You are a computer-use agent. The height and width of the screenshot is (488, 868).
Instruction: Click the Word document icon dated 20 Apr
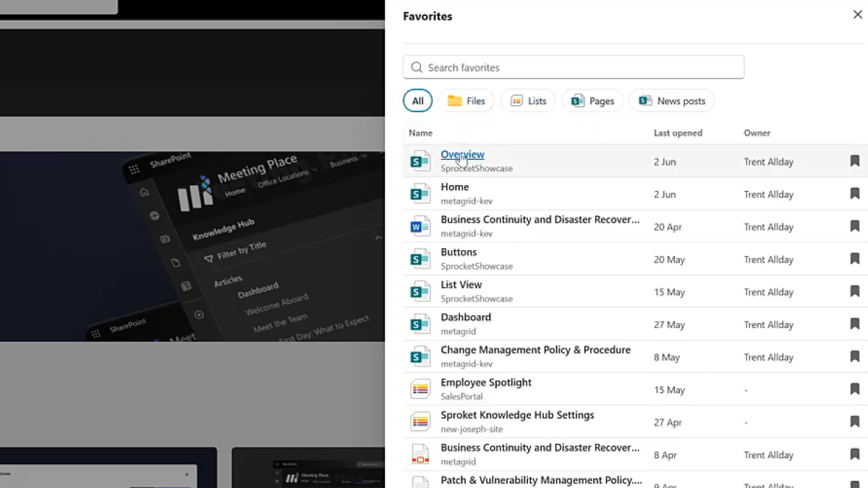tap(420, 226)
